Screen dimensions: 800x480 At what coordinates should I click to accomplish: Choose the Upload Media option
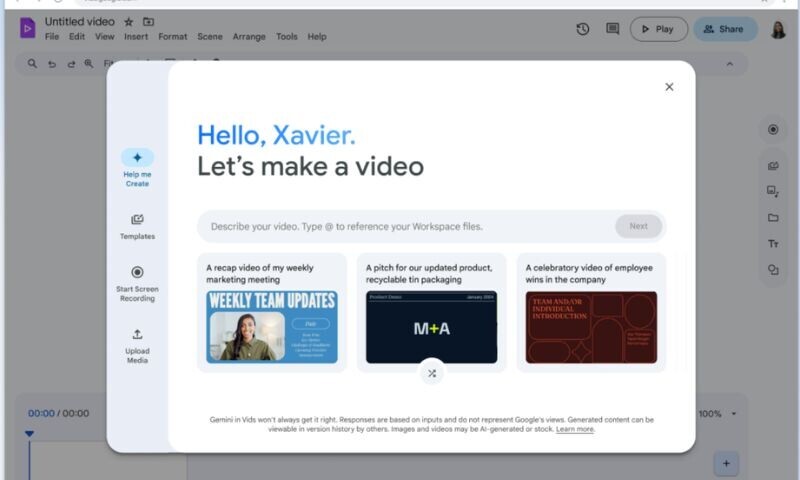click(x=137, y=335)
